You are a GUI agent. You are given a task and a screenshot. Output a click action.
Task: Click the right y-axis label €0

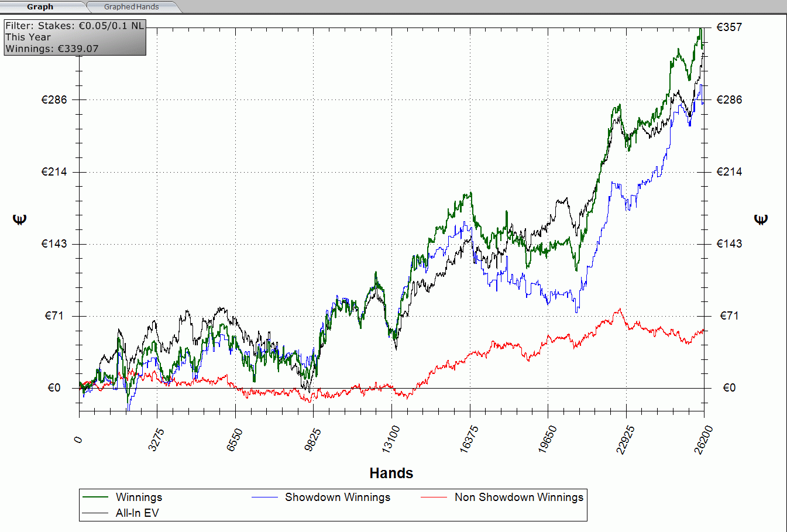[729, 387]
